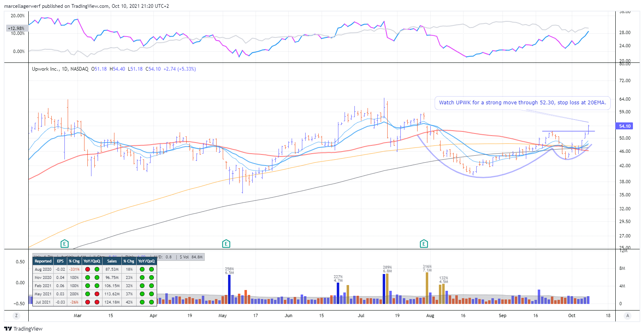The width and height of the screenshot is (644, 336).
Task: Click the 227% 4.7M volume spike label
Action: (338, 279)
